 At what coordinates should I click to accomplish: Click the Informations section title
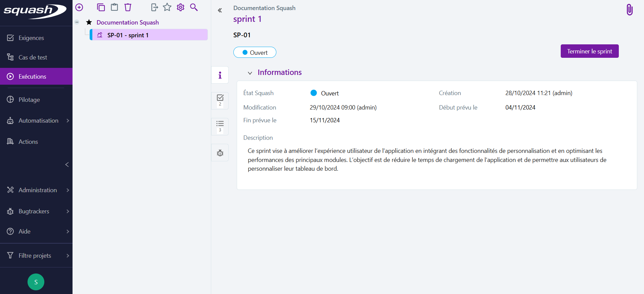pos(280,72)
